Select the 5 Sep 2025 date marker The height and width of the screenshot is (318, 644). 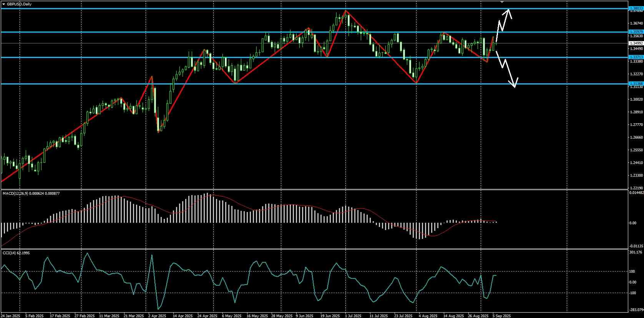coord(502,316)
